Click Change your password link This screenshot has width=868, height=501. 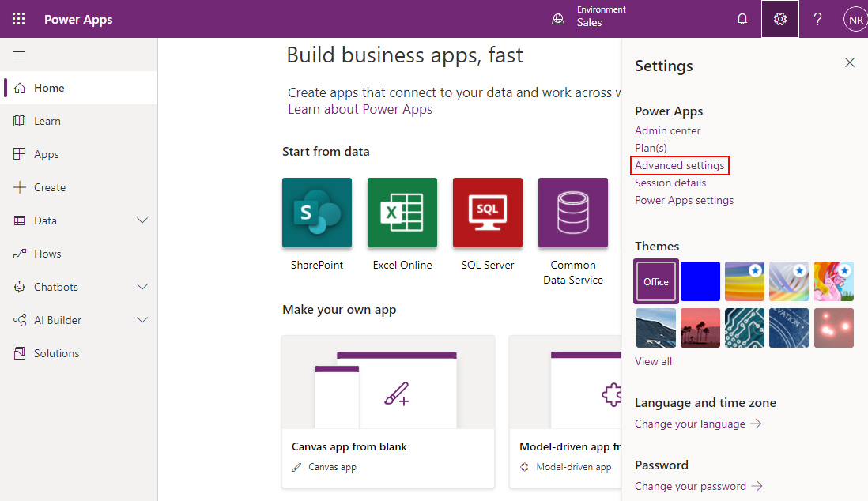(x=699, y=487)
